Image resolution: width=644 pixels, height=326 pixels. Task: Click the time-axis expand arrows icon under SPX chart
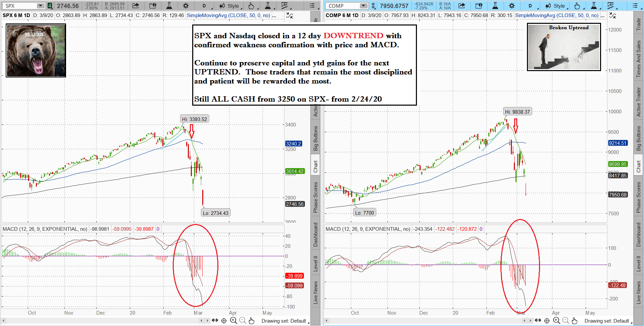pos(215,321)
